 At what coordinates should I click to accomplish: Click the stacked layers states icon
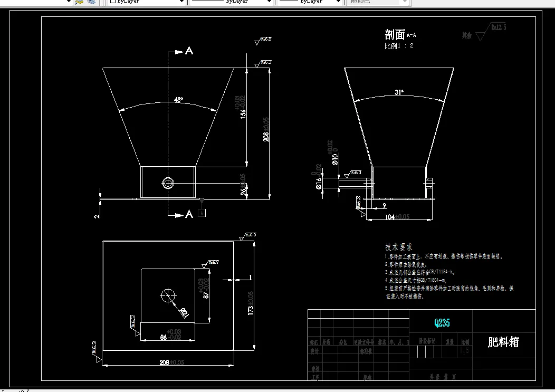91,2
